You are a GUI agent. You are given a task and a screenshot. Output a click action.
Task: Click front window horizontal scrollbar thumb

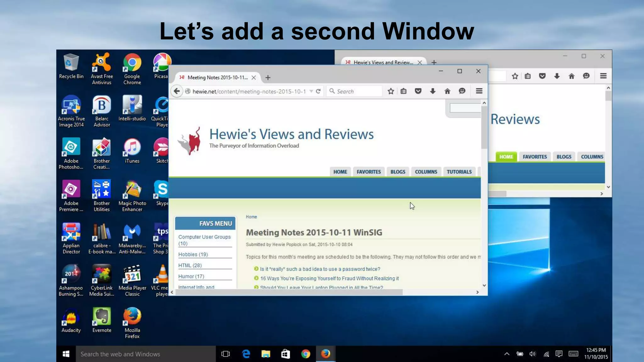point(289,292)
